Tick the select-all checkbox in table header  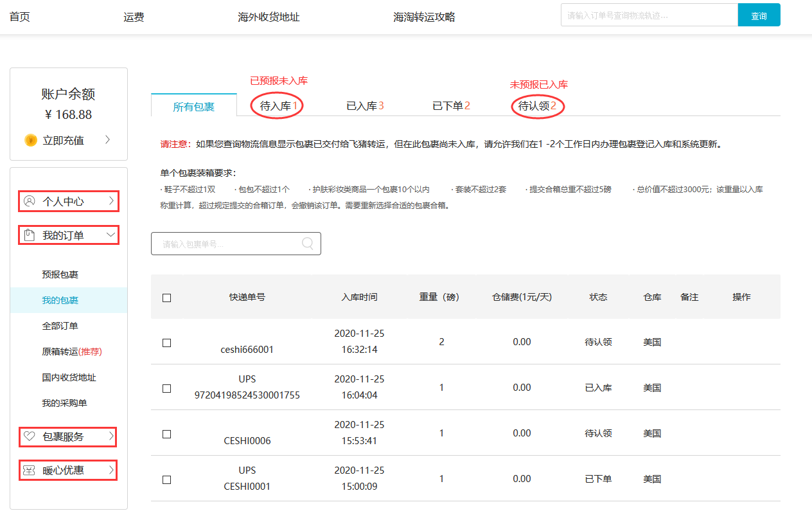point(167,298)
